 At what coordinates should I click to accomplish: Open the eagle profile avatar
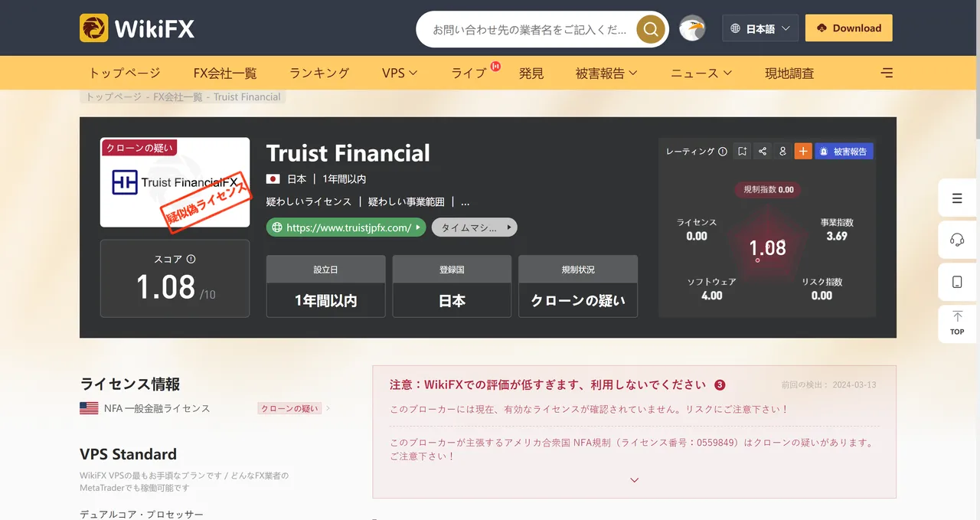tap(692, 28)
